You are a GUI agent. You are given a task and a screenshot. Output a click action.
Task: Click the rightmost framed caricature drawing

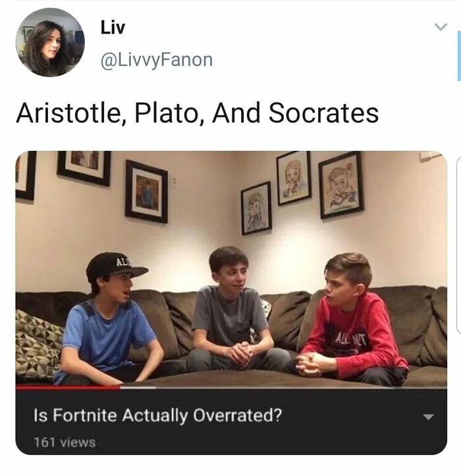341,185
